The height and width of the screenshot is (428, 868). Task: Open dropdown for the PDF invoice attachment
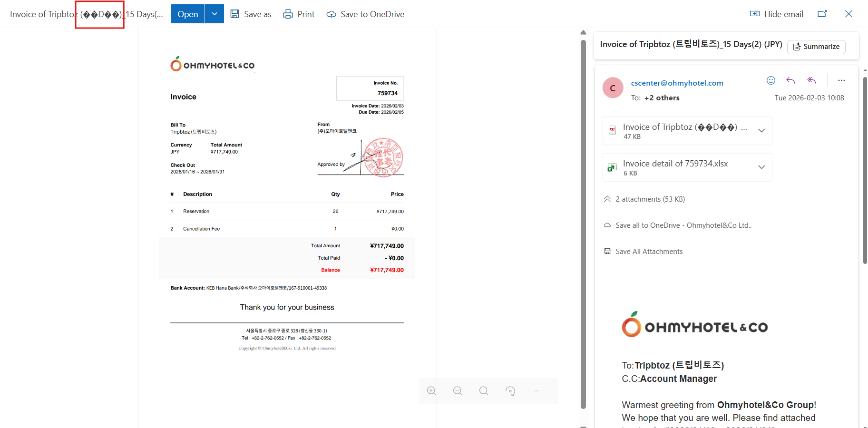click(x=761, y=131)
